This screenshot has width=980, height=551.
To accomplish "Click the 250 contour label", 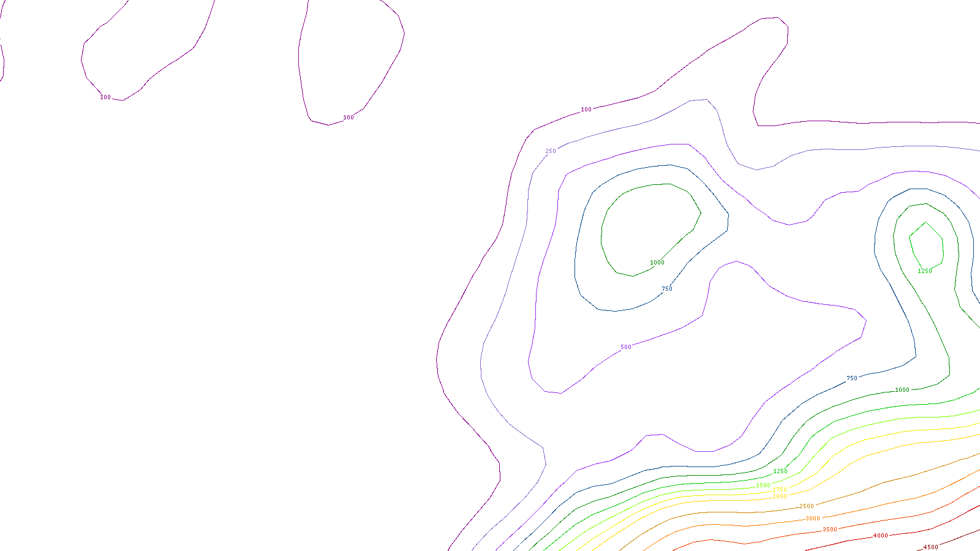I will (551, 151).
